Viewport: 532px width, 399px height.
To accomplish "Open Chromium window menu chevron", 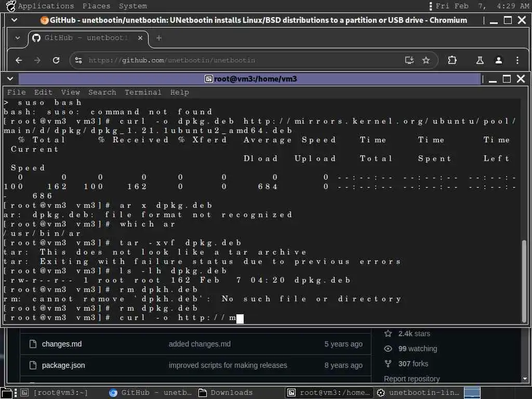I will [14, 20].
